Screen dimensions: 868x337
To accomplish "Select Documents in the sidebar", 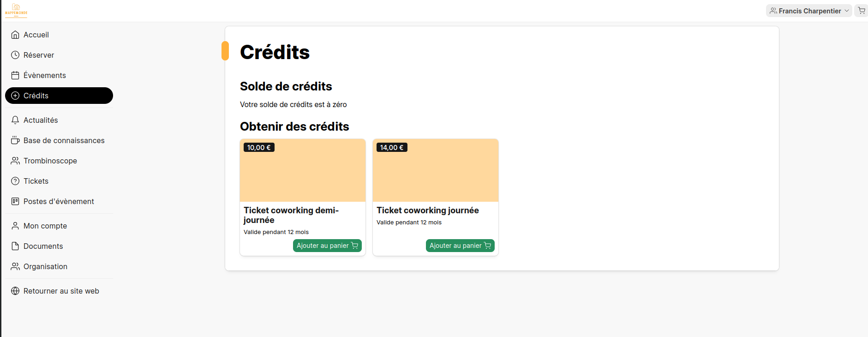I will (x=43, y=246).
